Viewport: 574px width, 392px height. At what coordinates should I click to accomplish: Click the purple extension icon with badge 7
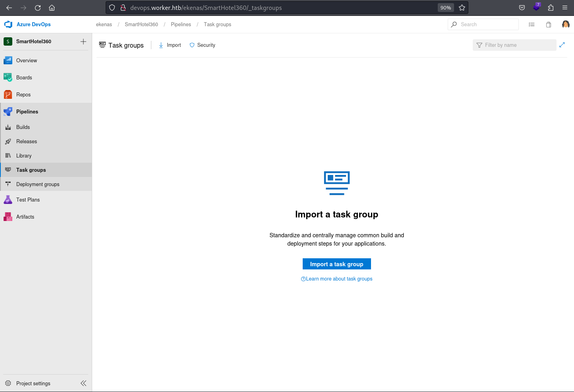click(x=537, y=7)
